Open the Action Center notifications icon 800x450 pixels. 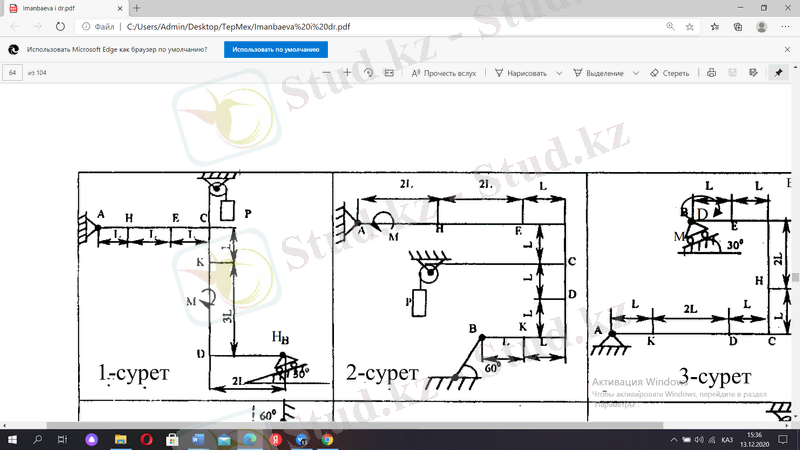pyautogui.click(x=783, y=439)
